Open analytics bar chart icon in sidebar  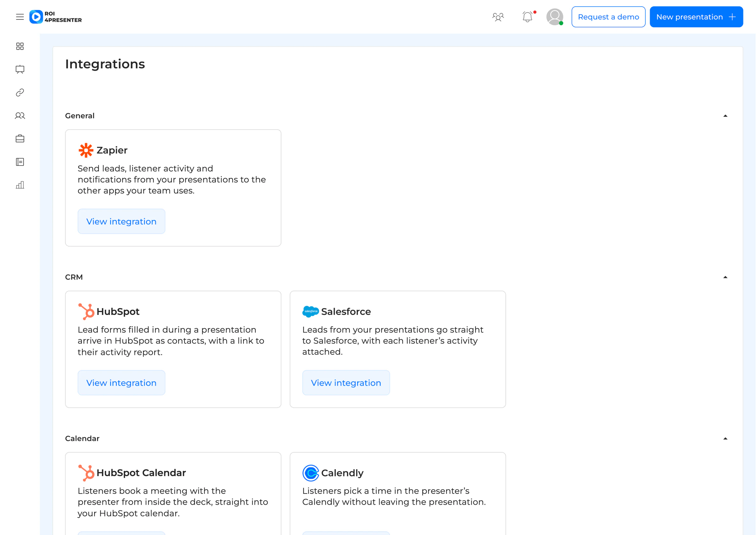point(20,185)
